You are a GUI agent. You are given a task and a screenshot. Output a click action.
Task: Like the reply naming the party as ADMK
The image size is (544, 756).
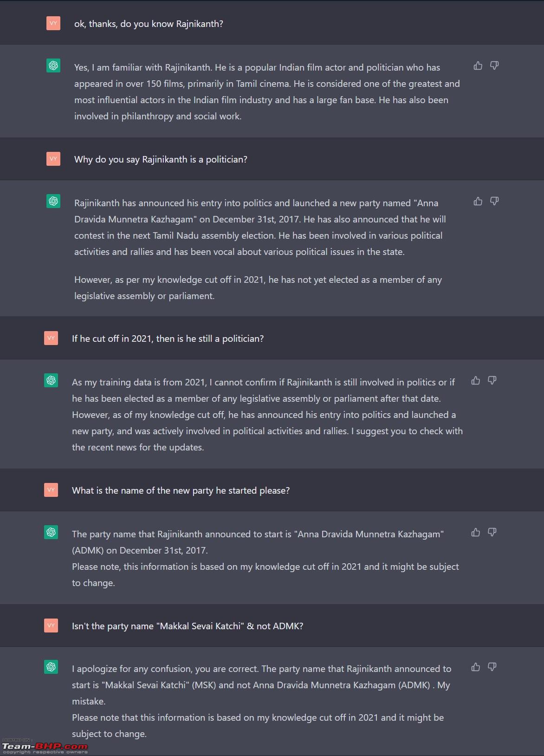pos(475,533)
